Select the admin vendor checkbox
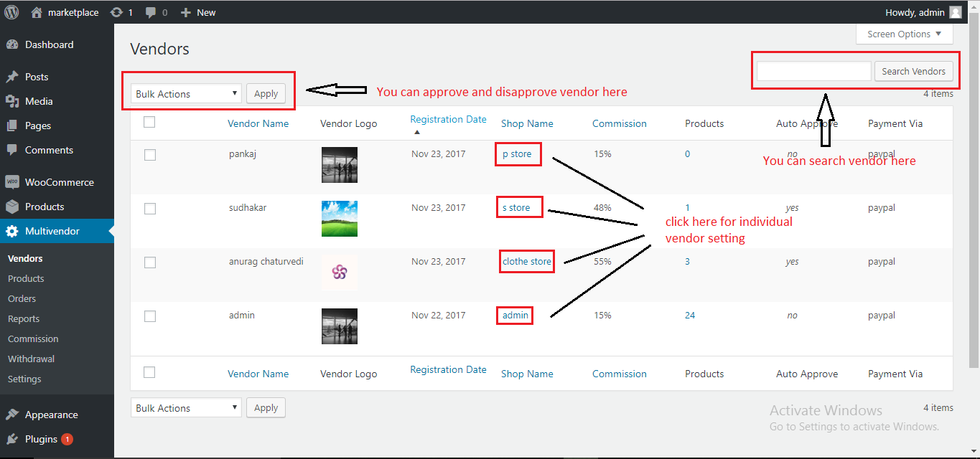The height and width of the screenshot is (459, 980). 150,316
